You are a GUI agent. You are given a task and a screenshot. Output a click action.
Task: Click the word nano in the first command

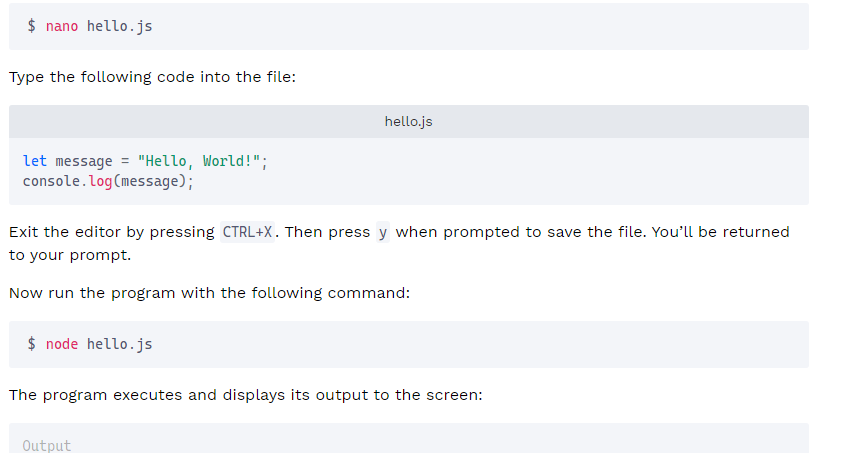coord(62,26)
